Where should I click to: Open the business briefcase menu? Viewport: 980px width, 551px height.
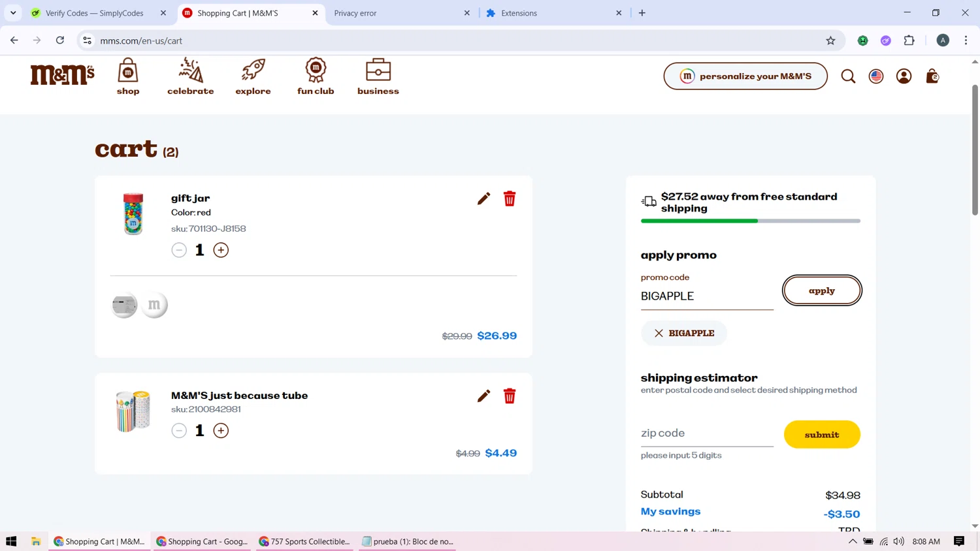(378, 77)
